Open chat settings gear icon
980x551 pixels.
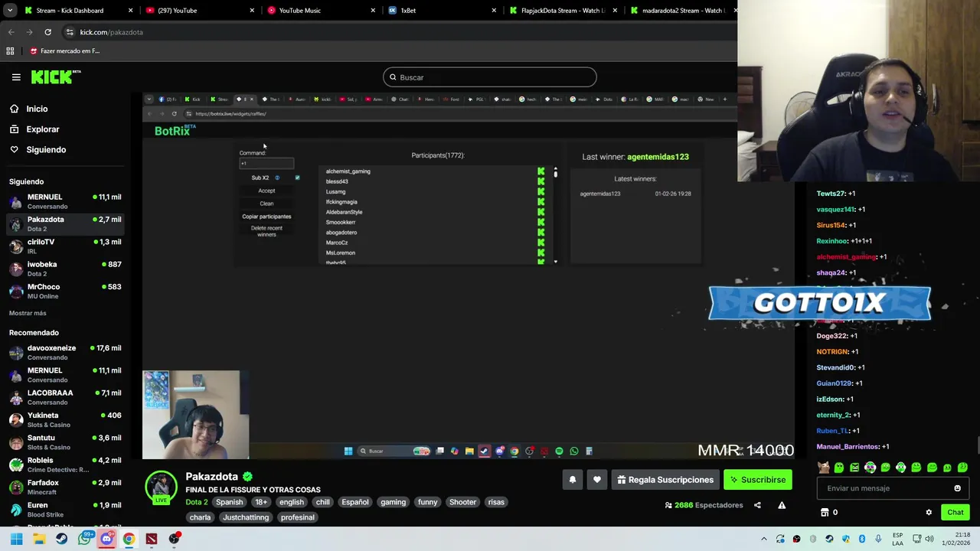929,513
